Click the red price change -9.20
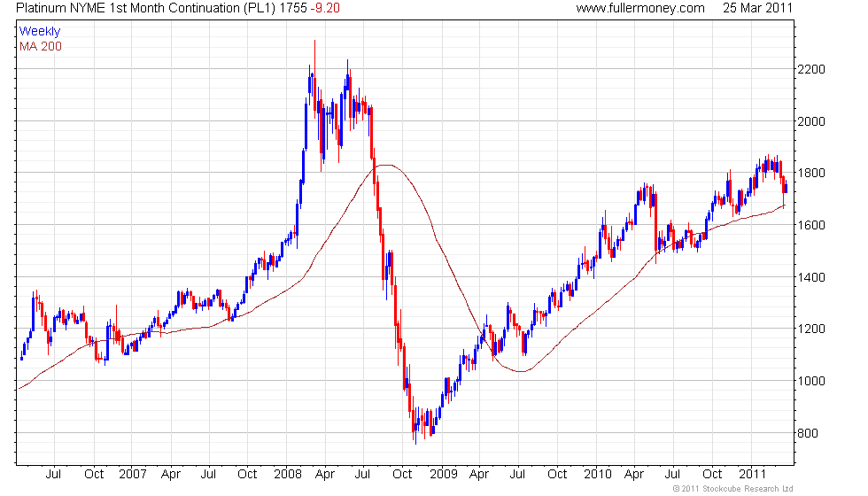The width and height of the screenshot is (868, 496). (325, 8)
